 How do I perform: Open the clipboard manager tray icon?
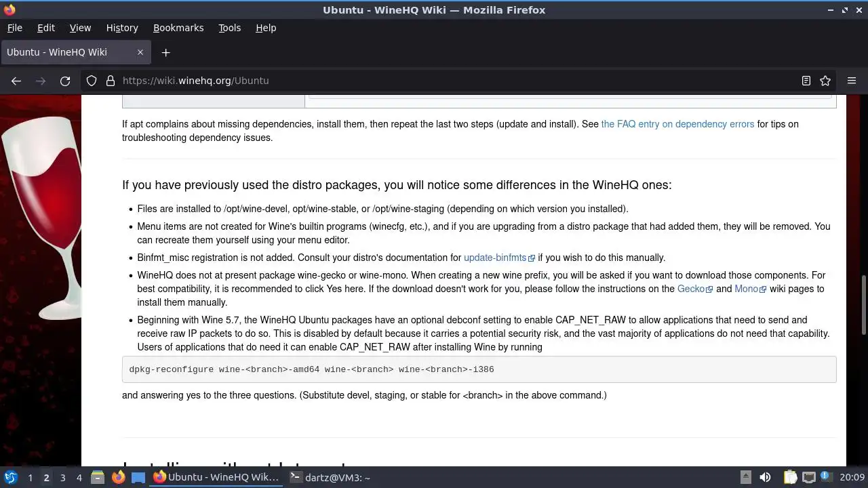coord(790,477)
